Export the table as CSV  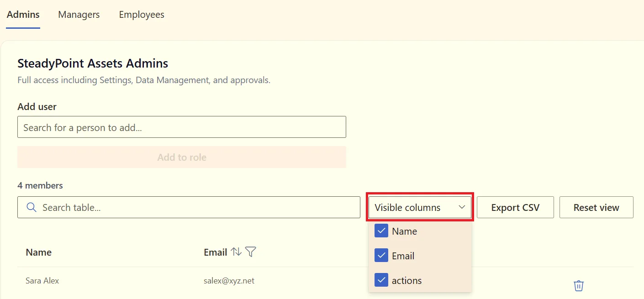click(515, 207)
